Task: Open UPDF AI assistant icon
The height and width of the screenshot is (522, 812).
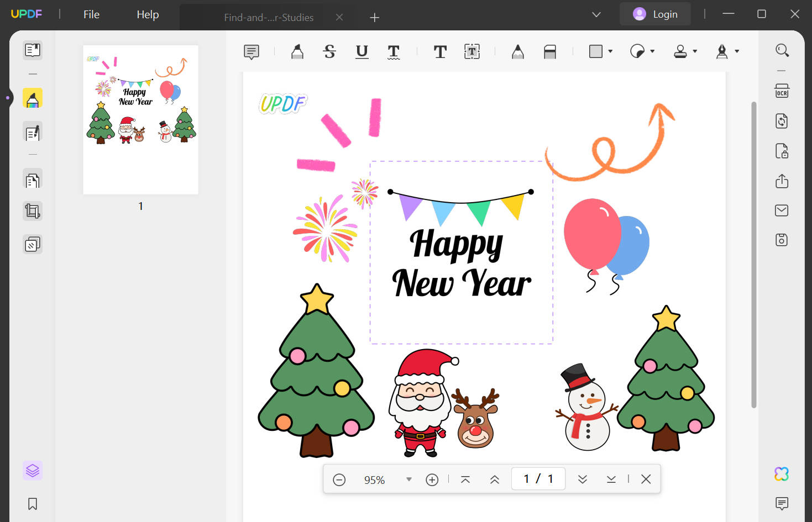Action: [782, 473]
